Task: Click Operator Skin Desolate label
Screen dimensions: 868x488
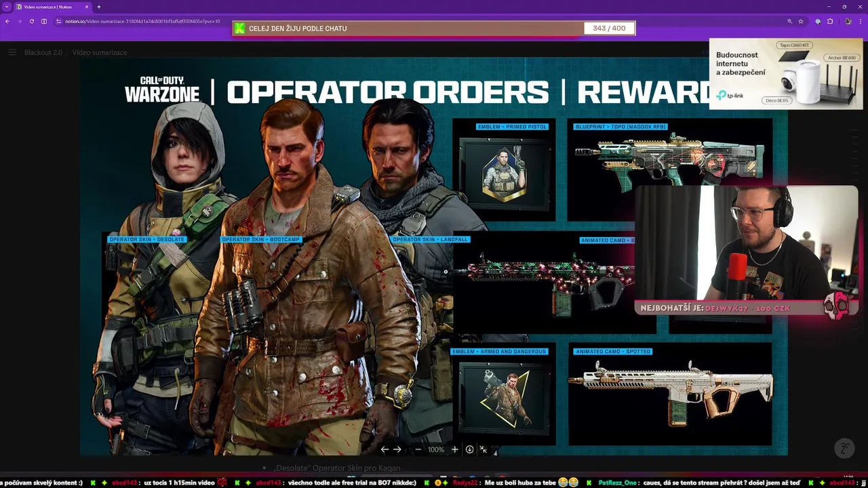Action: click(147, 239)
